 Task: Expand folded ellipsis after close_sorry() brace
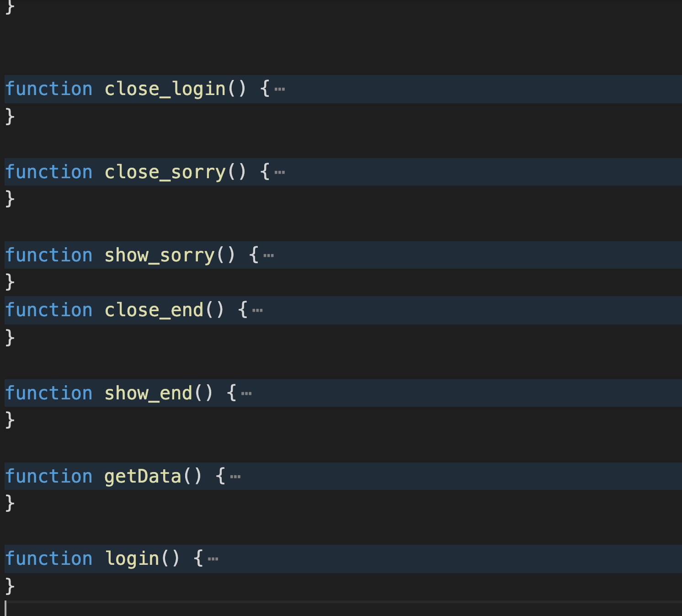click(280, 173)
